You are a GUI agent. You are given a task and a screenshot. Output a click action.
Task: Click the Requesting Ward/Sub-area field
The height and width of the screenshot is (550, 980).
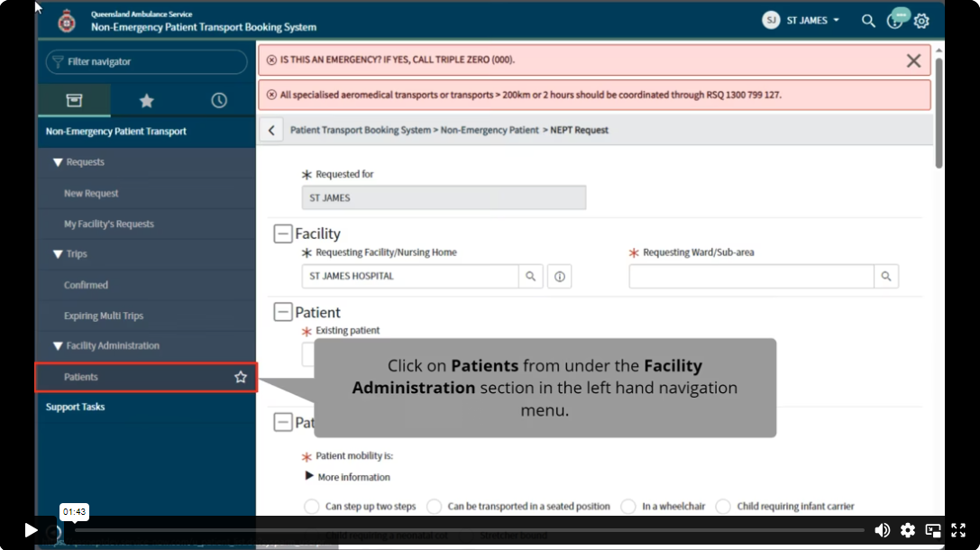(x=751, y=276)
